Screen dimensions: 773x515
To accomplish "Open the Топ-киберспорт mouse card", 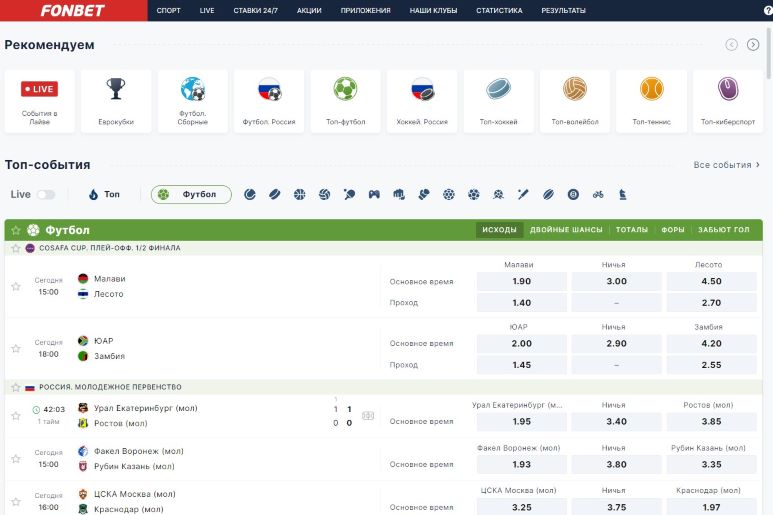I will click(x=728, y=102).
